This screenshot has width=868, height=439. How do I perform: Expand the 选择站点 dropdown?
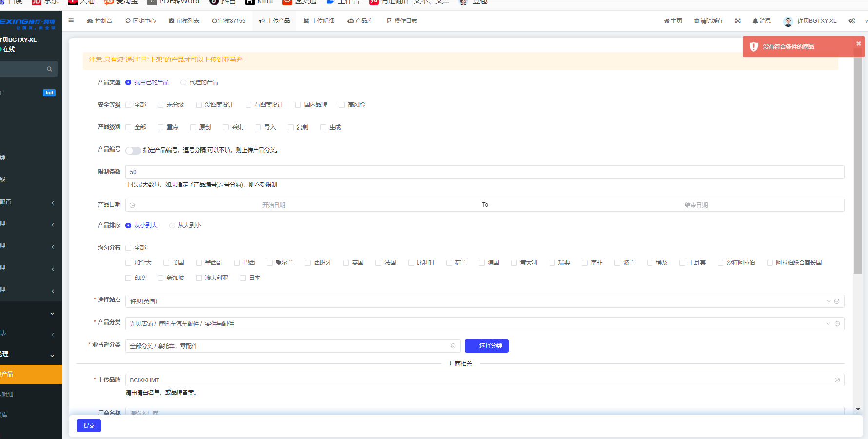click(x=828, y=301)
